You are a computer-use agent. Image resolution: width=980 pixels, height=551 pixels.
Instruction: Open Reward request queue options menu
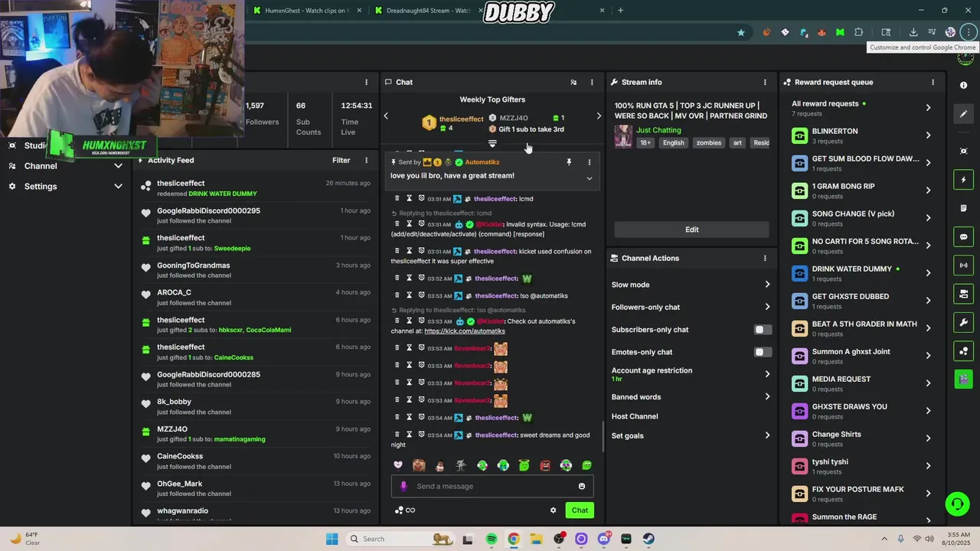[x=933, y=82]
